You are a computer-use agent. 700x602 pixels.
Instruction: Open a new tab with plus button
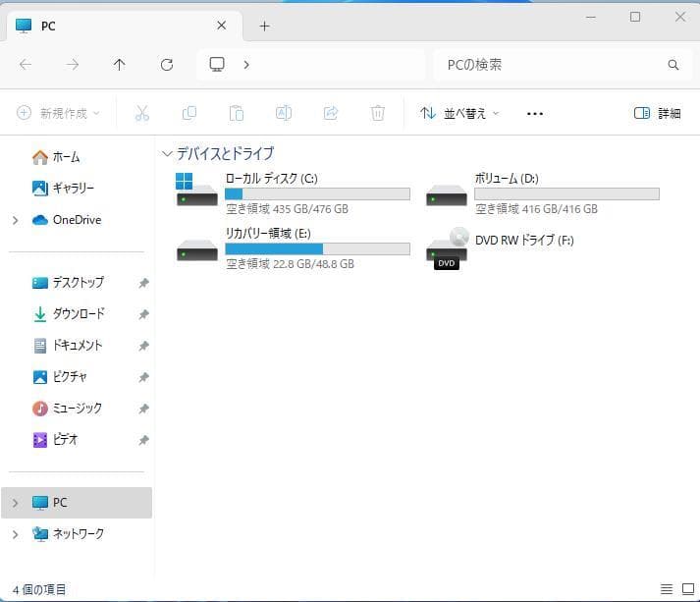point(264,26)
